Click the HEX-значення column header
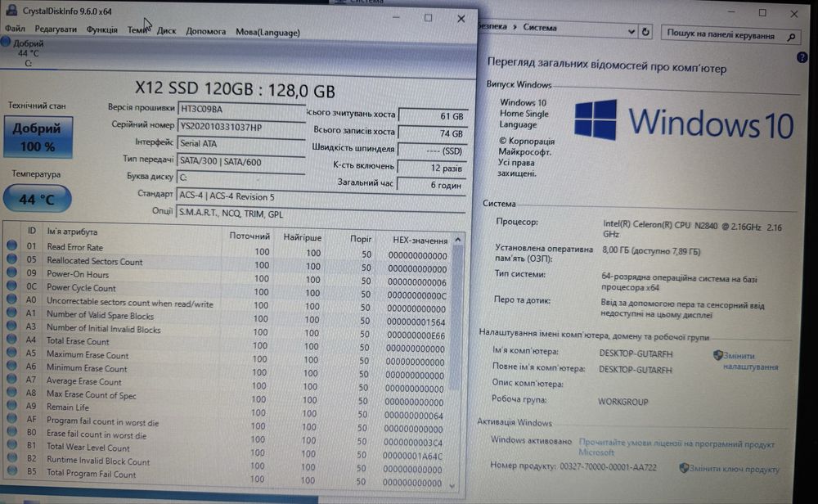 (420, 240)
